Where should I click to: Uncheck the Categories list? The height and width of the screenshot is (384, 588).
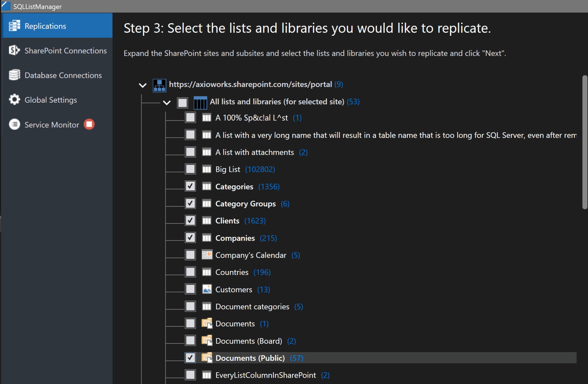click(x=190, y=186)
